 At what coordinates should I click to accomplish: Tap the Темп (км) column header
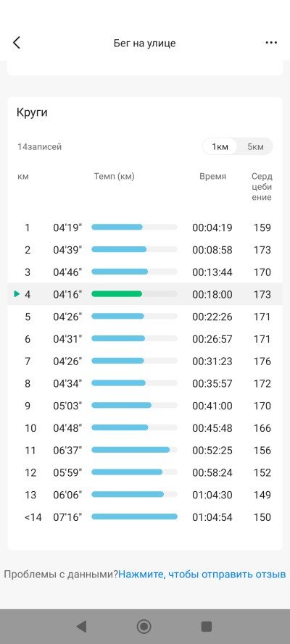[x=115, y=177]
